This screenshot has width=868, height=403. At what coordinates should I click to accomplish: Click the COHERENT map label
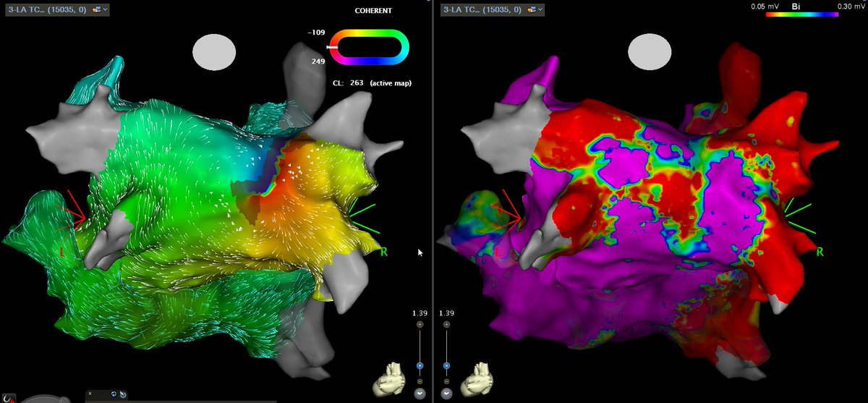click(373, 11)
